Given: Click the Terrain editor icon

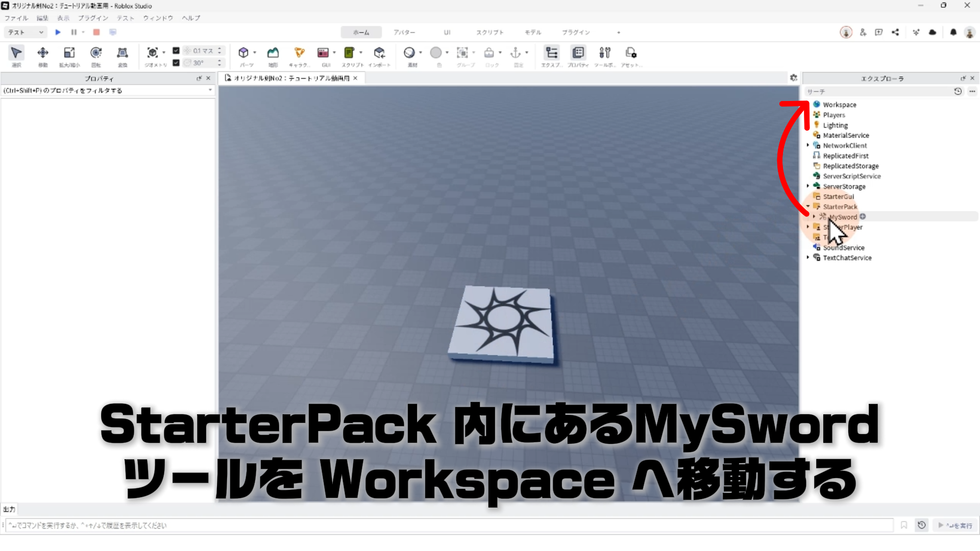Looking at the screenshot, I should click(x=273, y=53).
